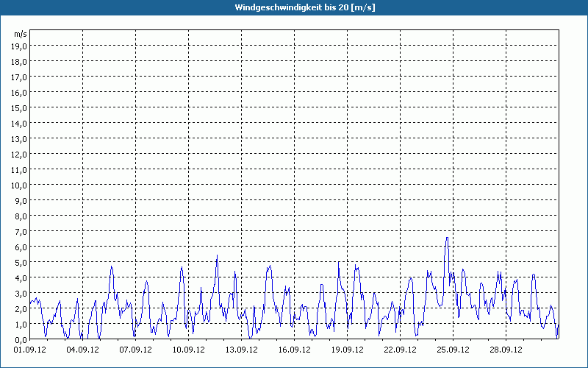Image resolution: width=588 pixels, height=368 pixels.
Task: Select the 0,0 y-axis value
Action: (x=21, y=340)
